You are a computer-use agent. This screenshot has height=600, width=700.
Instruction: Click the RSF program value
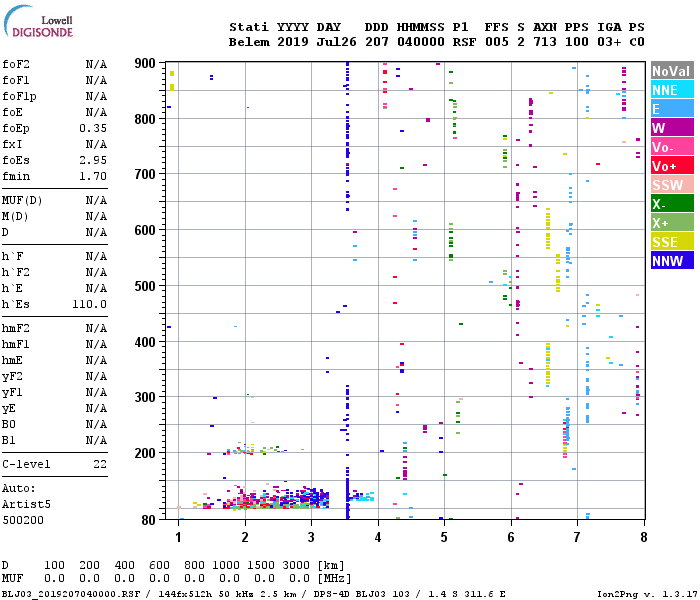click(x=464, y=42)
